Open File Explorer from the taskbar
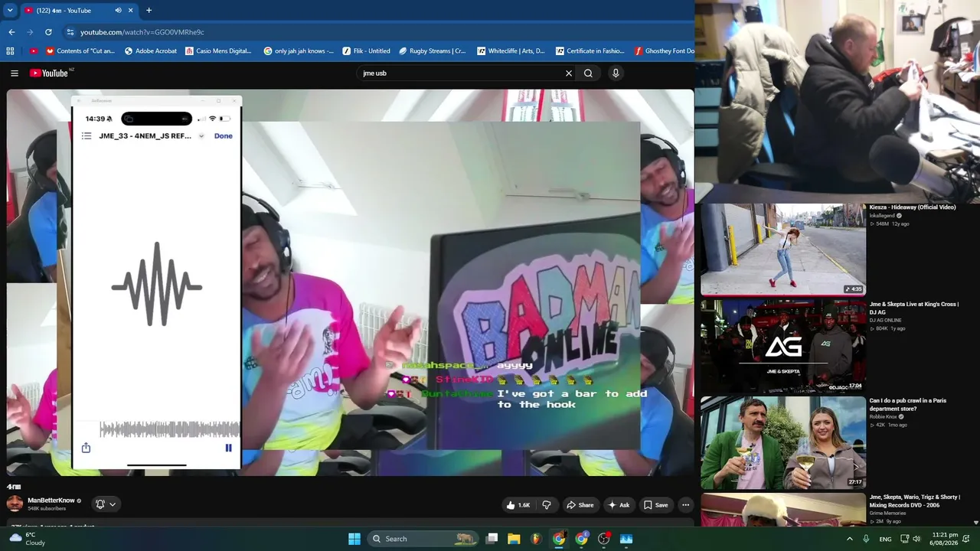The width and height of the screenshot is (980, 551). pos(514,539)
